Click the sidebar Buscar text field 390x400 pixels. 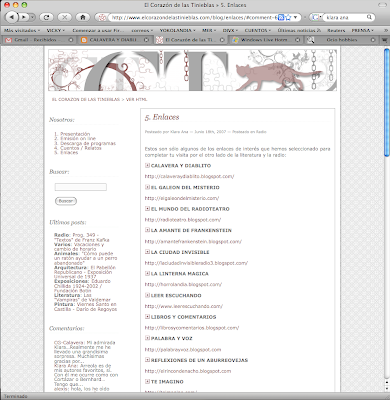click(x=81, y=187)
